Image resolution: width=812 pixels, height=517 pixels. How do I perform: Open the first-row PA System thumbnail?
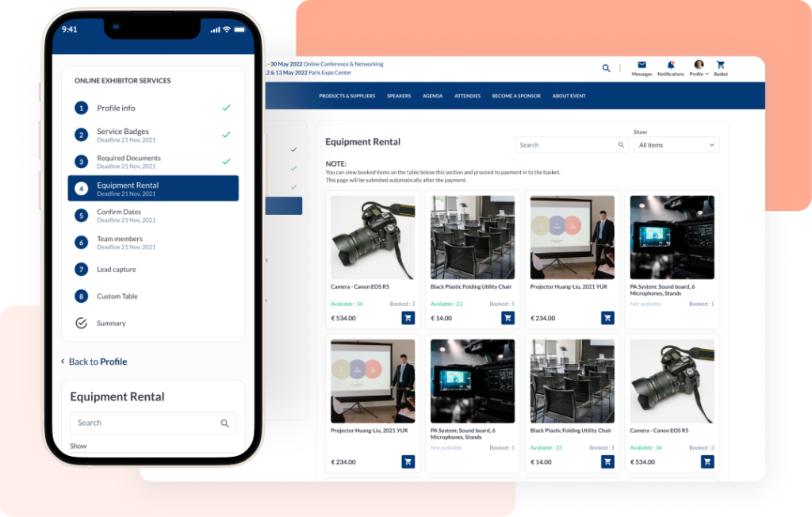pyautogui.click(x=672, y=237)
